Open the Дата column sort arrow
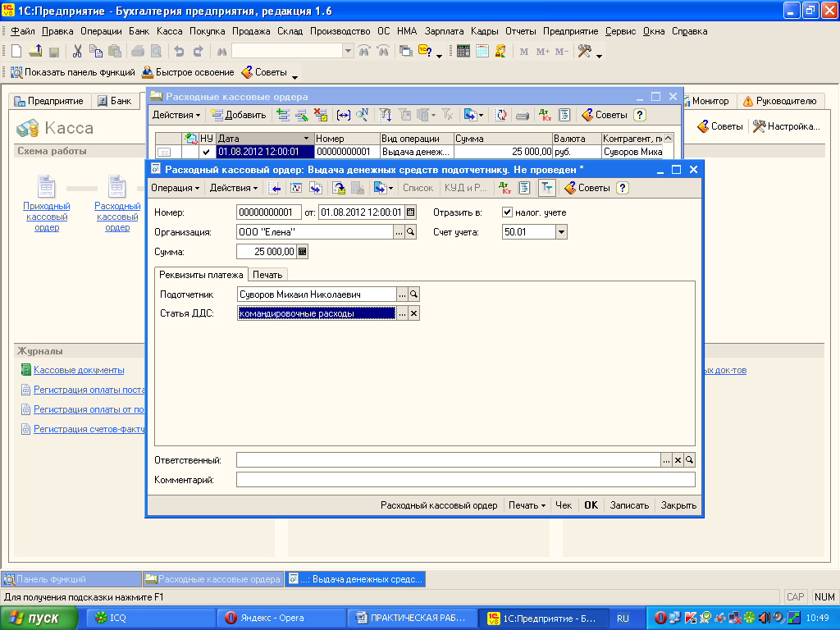 tap(307, 138)
